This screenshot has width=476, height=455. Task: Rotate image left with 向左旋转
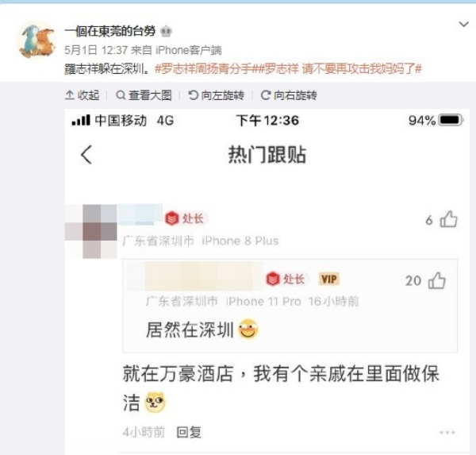pyautogui.click(x=216, y=95)
